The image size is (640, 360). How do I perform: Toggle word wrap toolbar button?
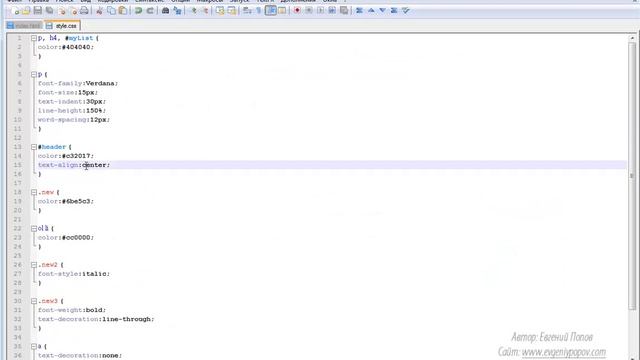click(247, 11)
